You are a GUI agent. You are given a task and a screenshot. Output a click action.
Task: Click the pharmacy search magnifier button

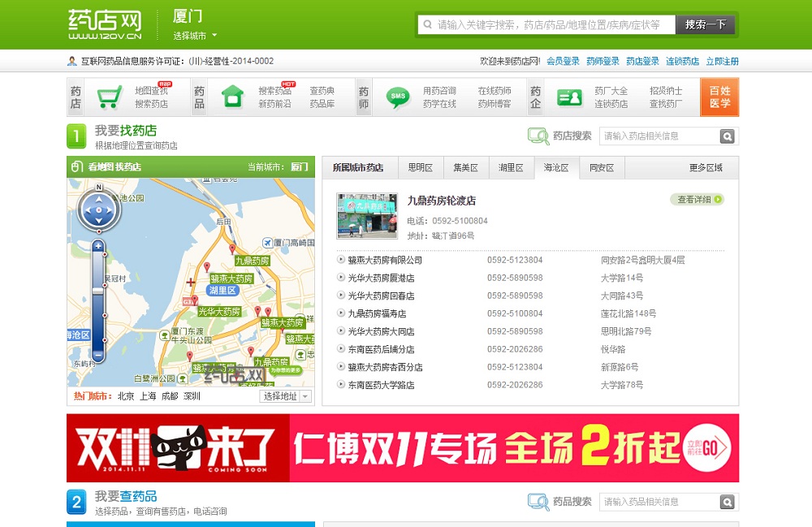pos(728,136)
